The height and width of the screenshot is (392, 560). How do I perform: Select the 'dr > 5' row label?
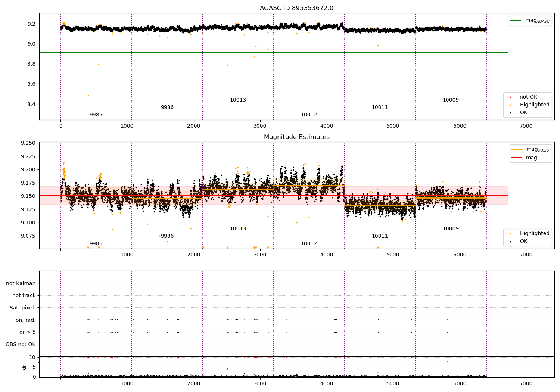pyautogui.click(x=28, y=332)
